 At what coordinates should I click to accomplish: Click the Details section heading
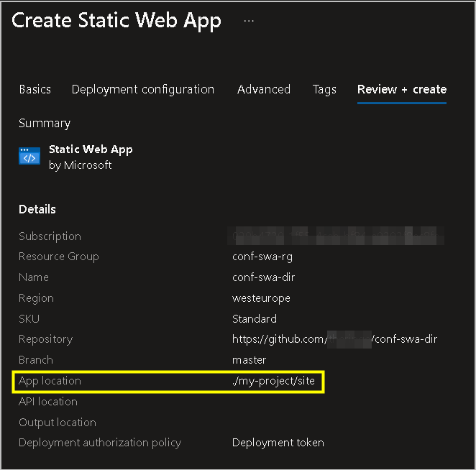point(37,210)
